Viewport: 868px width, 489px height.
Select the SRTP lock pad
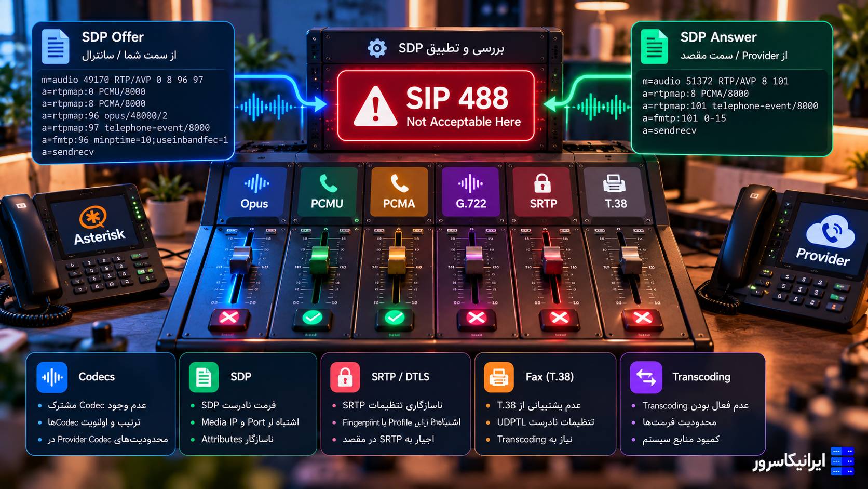[x=543, y=191]
